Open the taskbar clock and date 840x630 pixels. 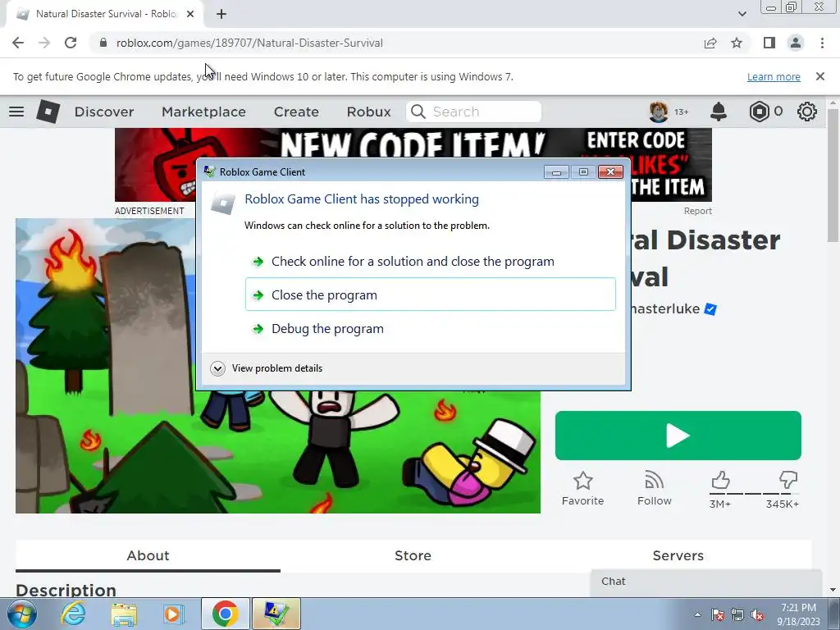click(798, 614)
